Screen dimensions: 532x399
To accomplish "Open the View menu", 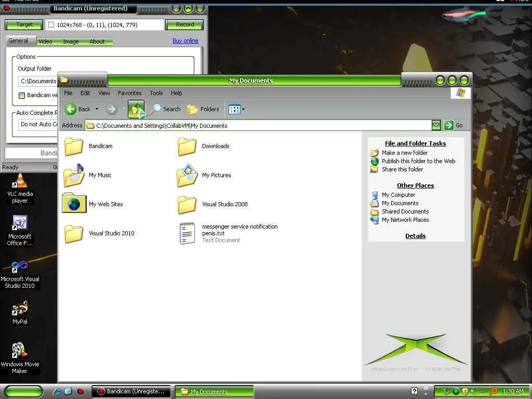I will [x=104, y=93].
